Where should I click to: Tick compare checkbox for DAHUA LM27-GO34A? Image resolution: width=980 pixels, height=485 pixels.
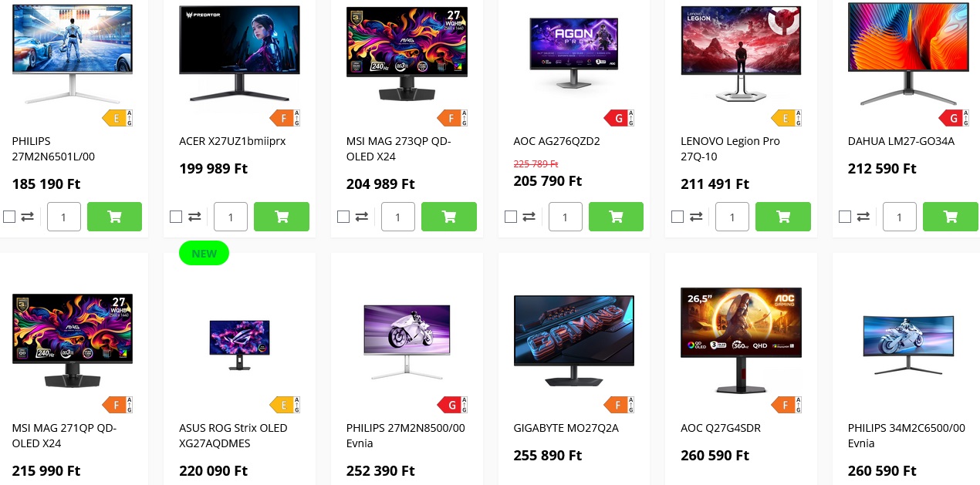pyautogui.click(x=845, y=217)
